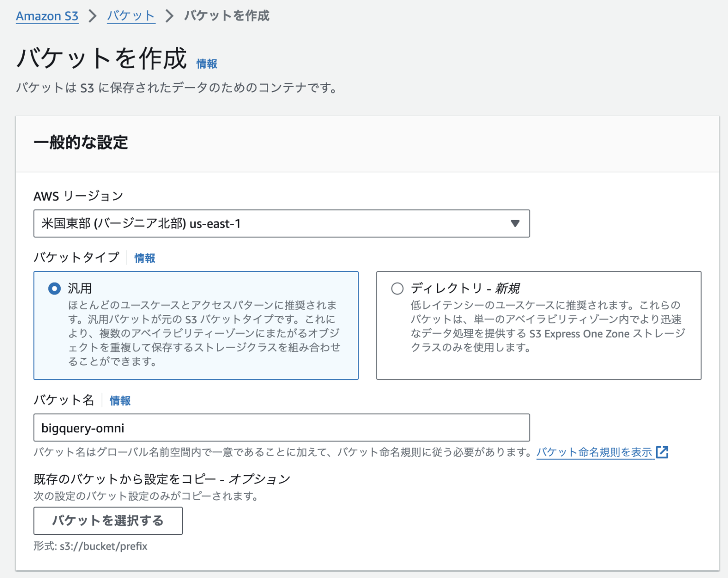Image resolution: width=728 pixels, height=578 pixels.
Task: Open 情報 beside バケットタイプ
Action: click(x=144, y=258)
